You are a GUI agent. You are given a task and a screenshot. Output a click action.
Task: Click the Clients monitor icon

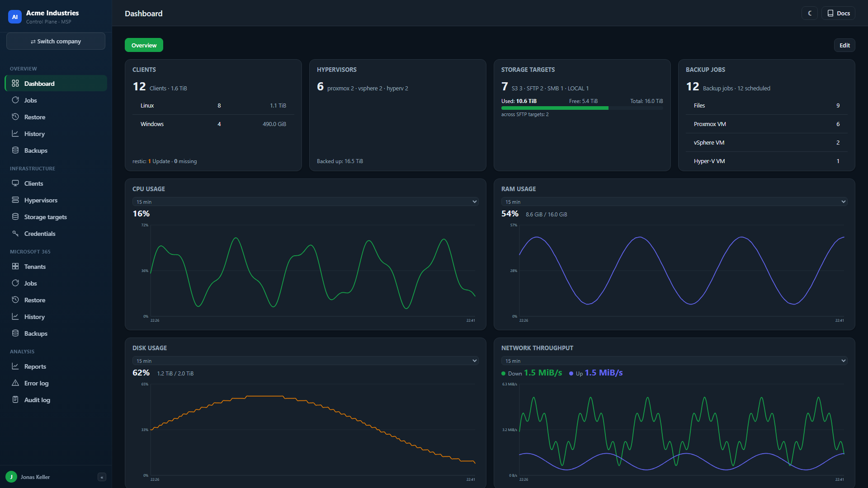(15, 183)
